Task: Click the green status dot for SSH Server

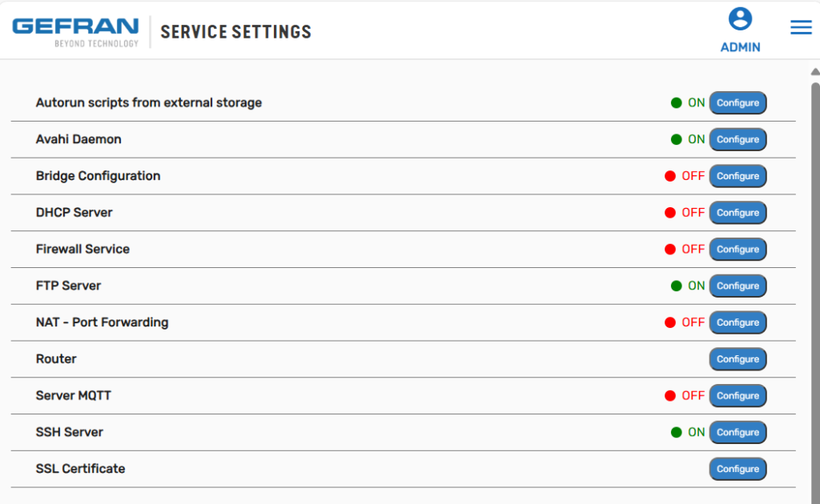Action: (x=676, y=432)
